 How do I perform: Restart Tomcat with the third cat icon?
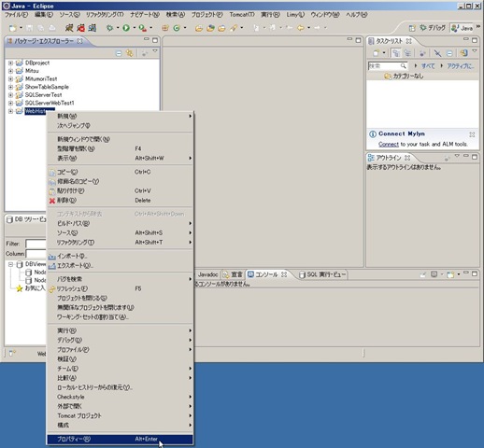tap(93, 28)
